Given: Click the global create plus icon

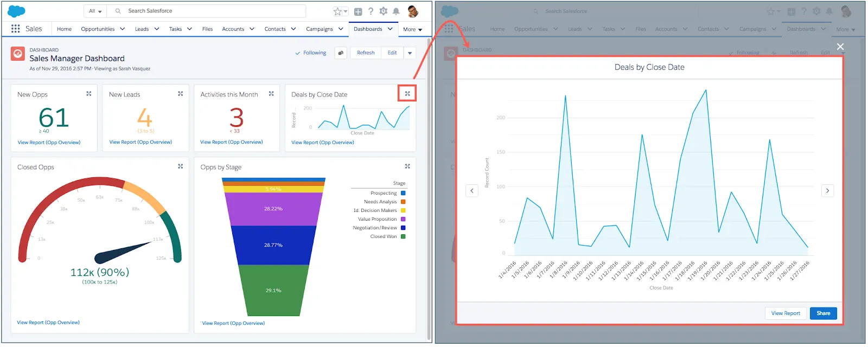Looking at the screenshot, I should click(358, 11).
